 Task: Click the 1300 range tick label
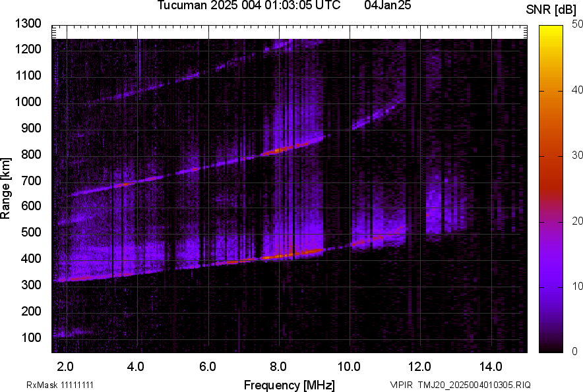[x=30, y=24]
